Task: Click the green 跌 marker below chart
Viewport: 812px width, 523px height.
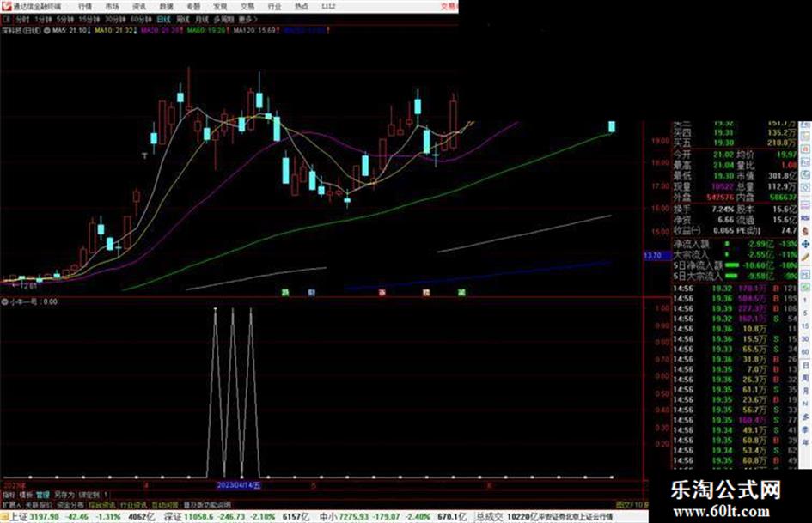Action: tap(284, 293)
